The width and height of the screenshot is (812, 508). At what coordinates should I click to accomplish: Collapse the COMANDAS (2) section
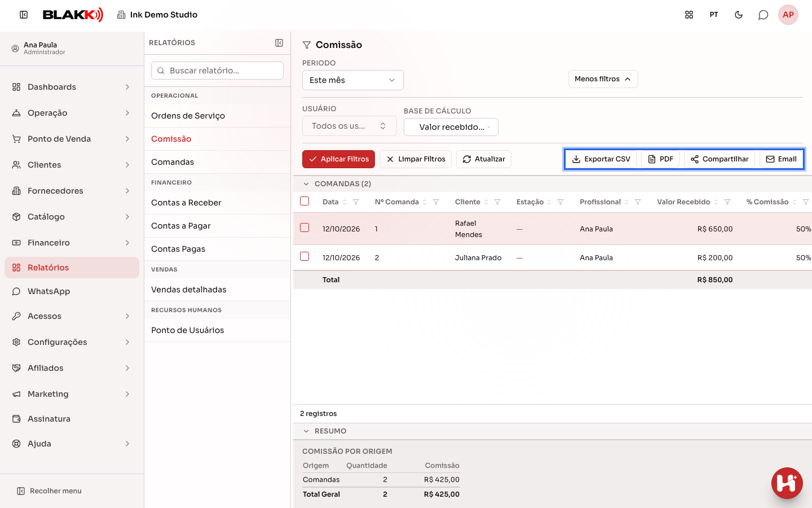point(306,184)
